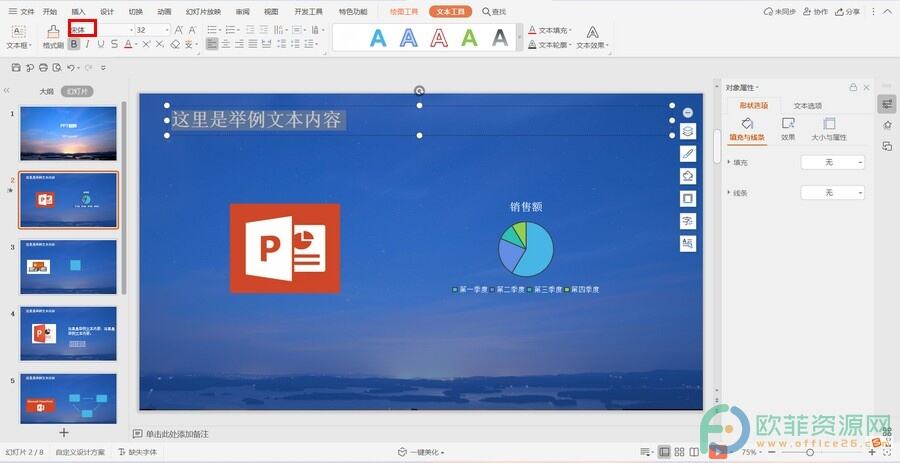Open Text Fill (文本填充) dropdown

point(550,30)
